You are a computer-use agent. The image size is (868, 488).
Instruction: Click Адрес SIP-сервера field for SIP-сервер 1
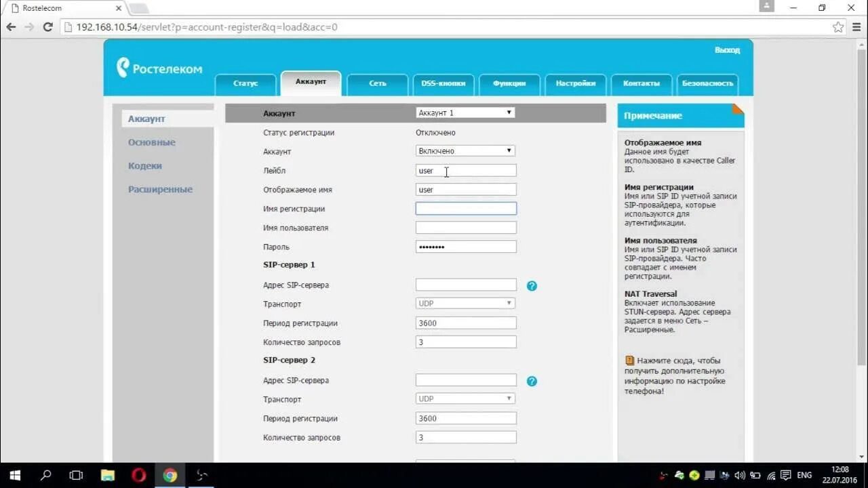pos(466,285)
